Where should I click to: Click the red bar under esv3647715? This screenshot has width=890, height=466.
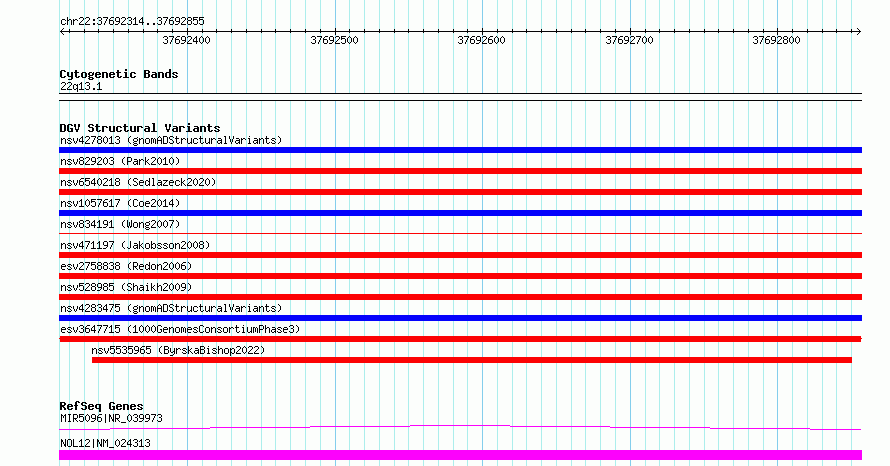coord(460,339)
